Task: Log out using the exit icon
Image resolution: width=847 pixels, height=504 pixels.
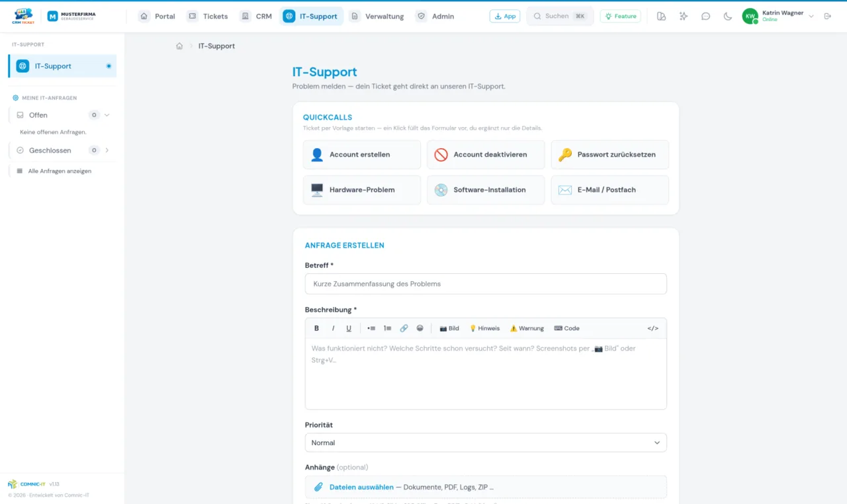Action: pos(827,16)
